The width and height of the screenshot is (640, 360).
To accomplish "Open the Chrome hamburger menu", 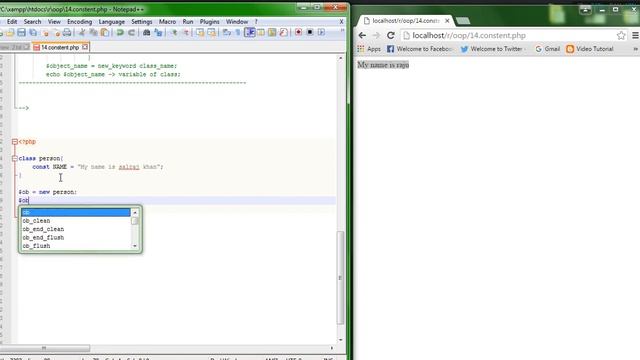I will [x=636, y=36].
